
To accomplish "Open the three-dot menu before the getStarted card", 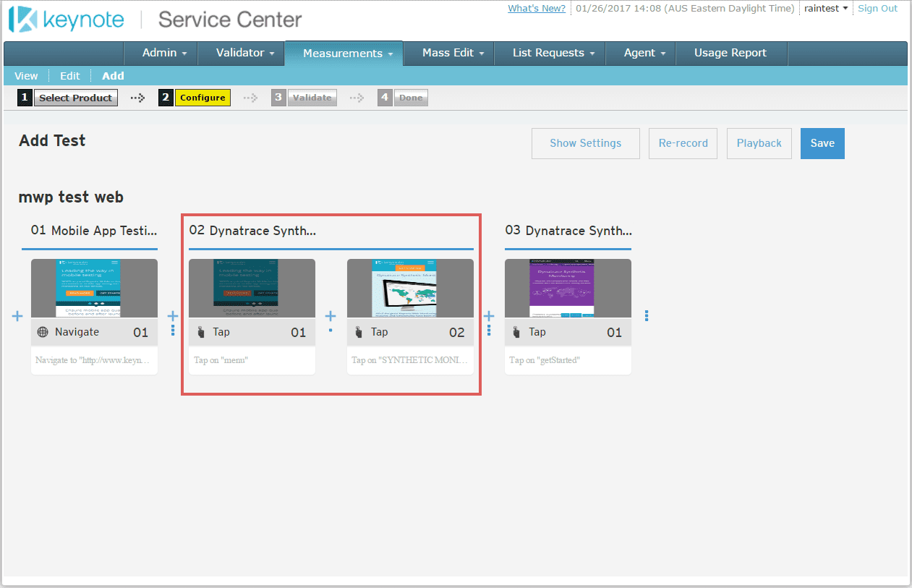I will coord(489,330).
